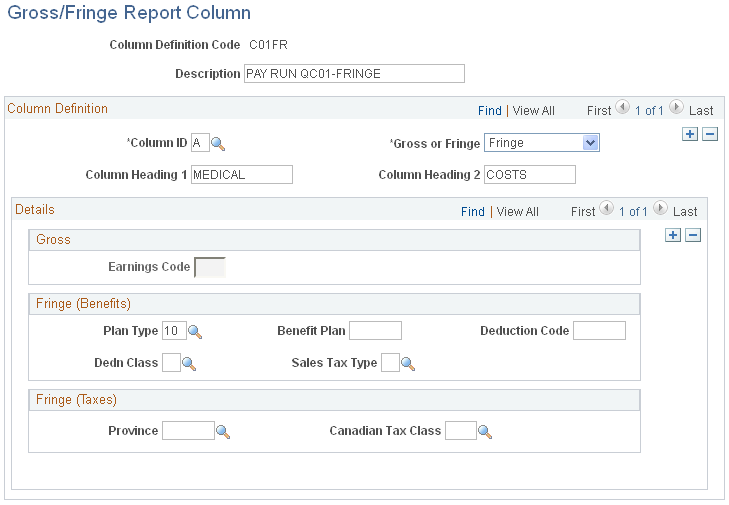Click Find link in Details header

(473, 212)
